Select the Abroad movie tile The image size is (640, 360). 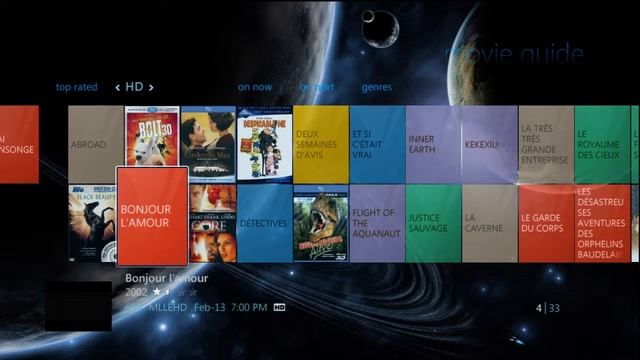[x=96, y=144]
